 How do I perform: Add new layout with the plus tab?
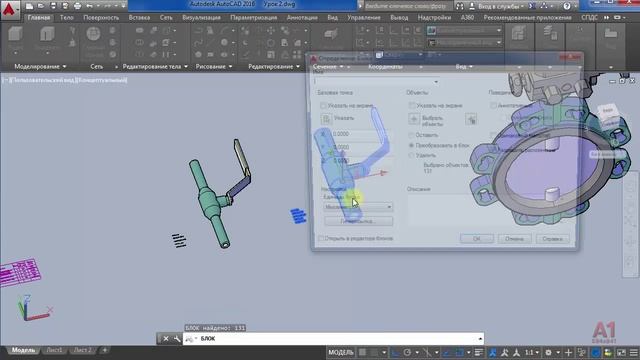(x=104, y=350)
